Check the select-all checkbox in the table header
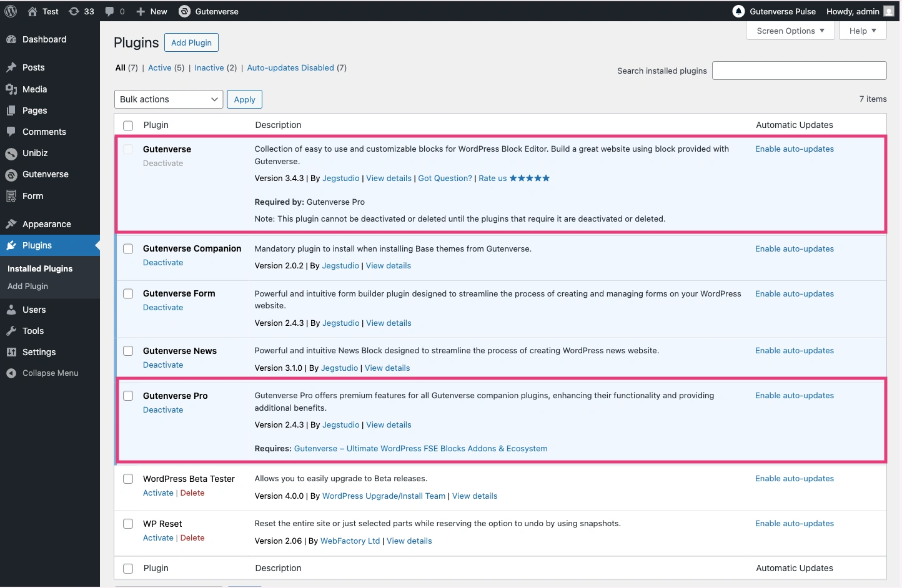This screenshot has height=588, width=902. coord(128,125)
